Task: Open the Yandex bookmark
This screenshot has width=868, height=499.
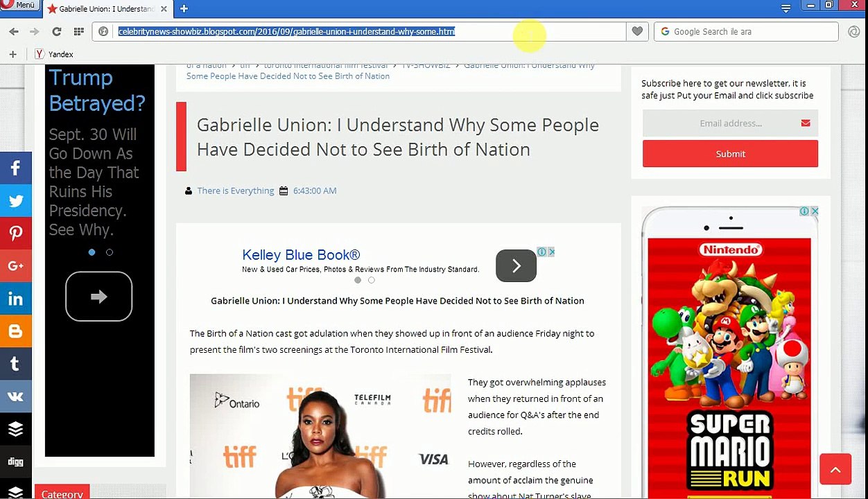Action: point(54,54)
